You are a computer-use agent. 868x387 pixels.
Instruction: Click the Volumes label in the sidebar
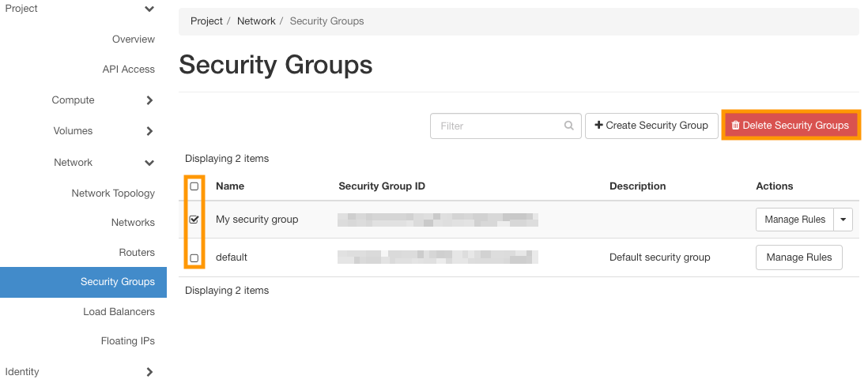coord(73,131)
